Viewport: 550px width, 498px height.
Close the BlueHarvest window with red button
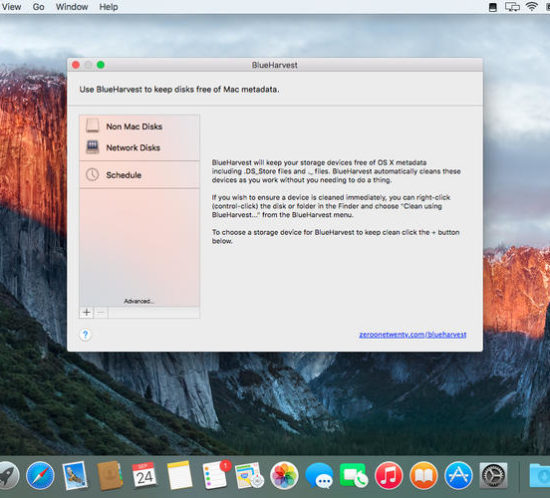[76, 65]
